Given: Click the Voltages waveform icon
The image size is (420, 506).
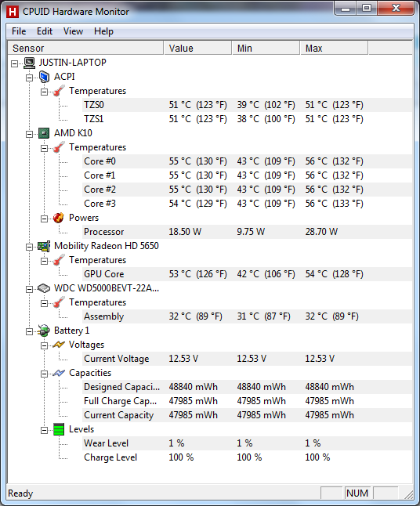Looking at the screenshot, I should pos(59,345).
